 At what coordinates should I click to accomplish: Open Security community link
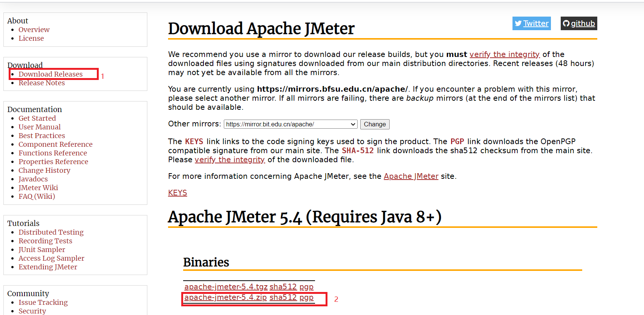(32, 311)
